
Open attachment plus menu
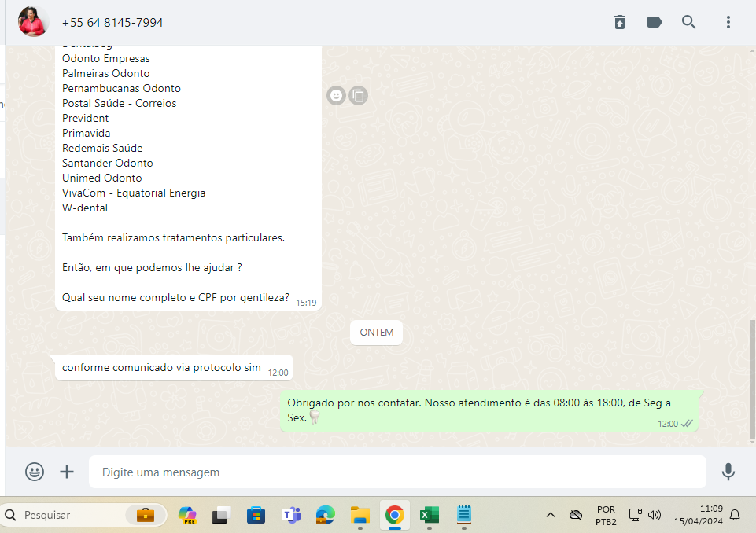point(67,472)
